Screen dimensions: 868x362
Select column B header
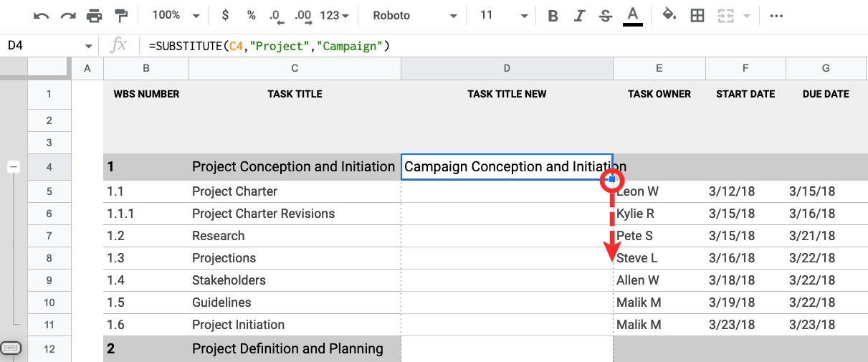[146, 68]
